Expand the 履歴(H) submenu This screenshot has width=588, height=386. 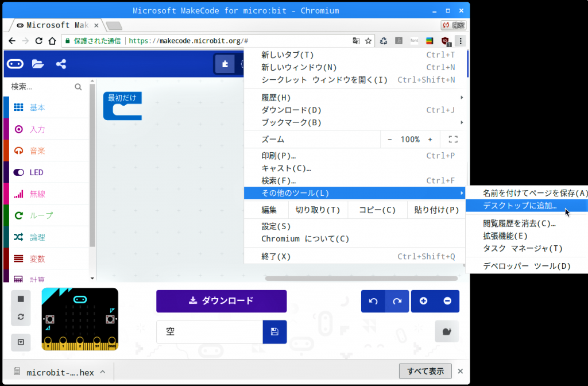point(354,98)
